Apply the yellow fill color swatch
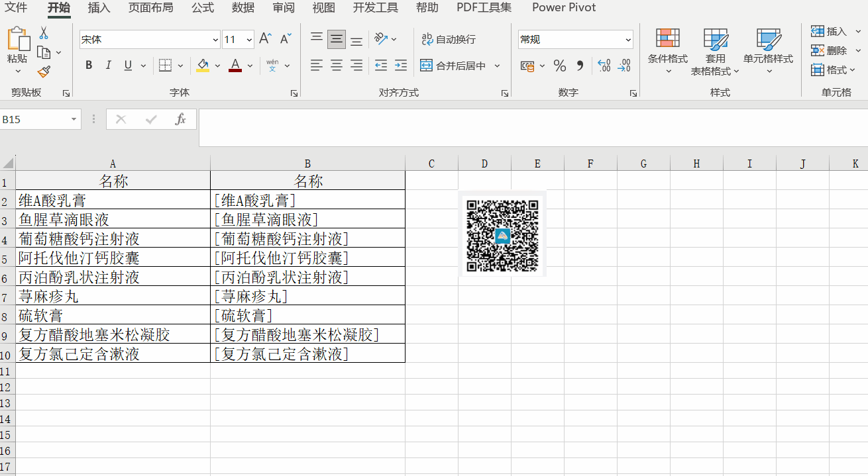The image size is (868, 476). (x=203, y=65)
